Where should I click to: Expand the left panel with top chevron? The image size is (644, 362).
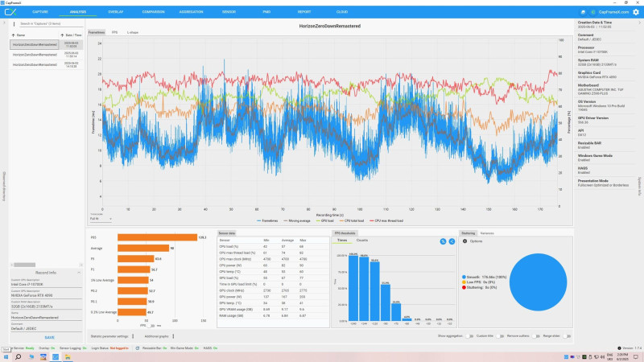(4, 23)
